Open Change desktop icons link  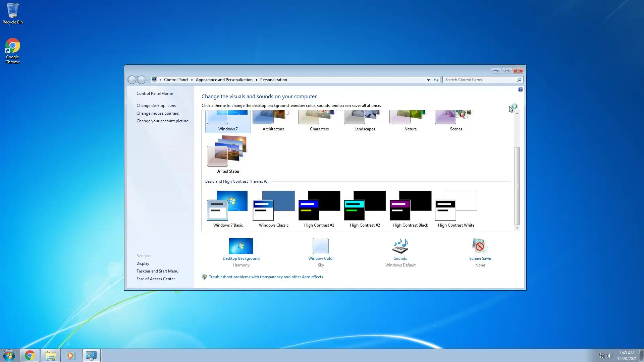156,106
